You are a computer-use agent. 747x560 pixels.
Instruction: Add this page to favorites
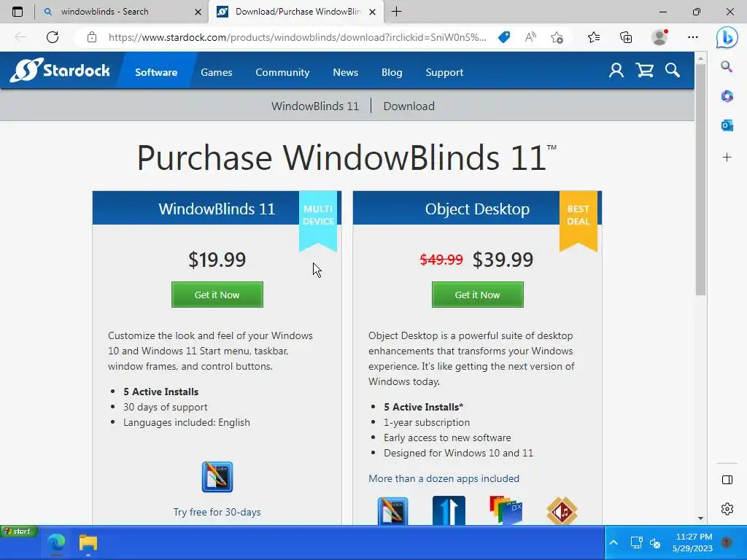(x=557, y=37)
